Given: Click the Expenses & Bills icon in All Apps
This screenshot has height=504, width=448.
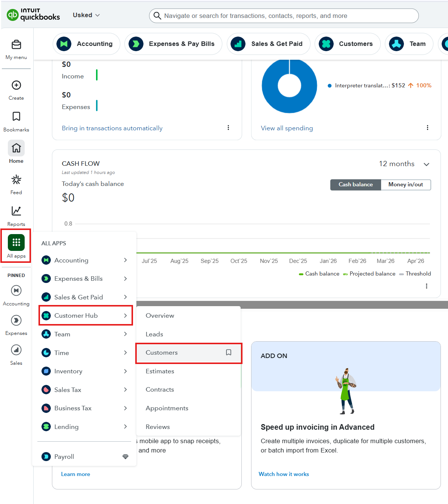Looking at the screenshot, I should pyautogui.click(x=46, y=279).
